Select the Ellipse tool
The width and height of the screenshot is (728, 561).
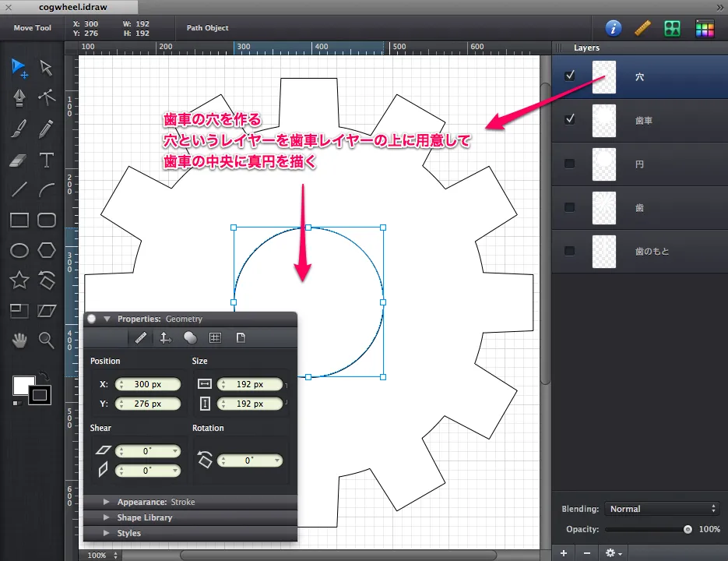coord(19,250)
